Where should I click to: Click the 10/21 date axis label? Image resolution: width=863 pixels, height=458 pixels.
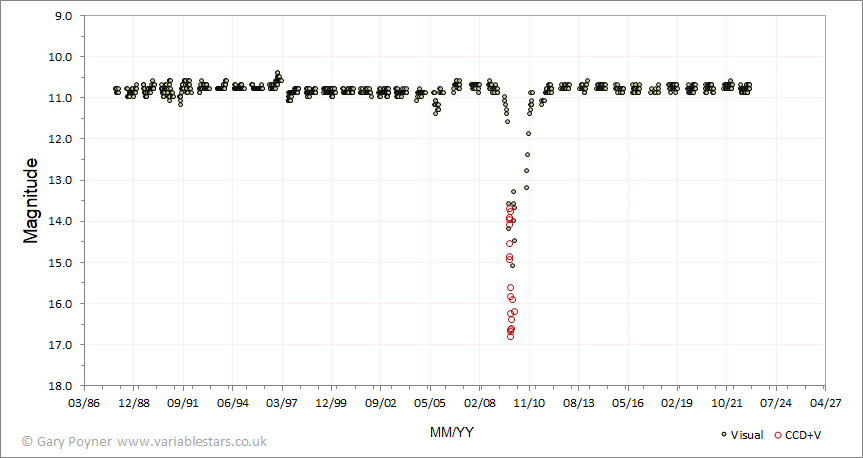727,402
